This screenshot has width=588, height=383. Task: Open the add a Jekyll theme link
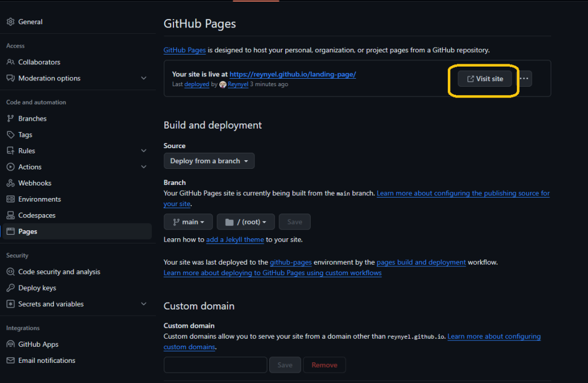[x=235, y=239]
